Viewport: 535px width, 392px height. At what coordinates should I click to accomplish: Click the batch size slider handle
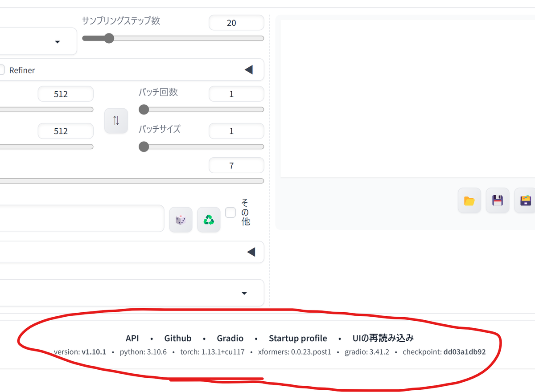[x=144, y=147]
